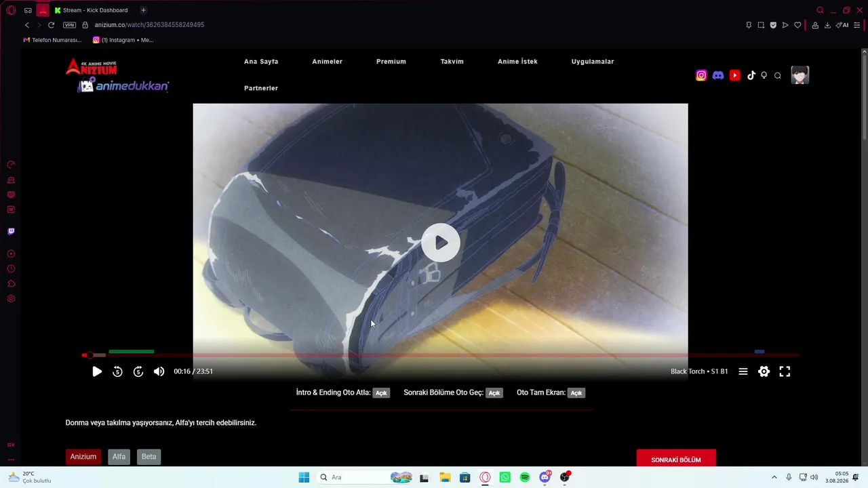
Task: Open Telefon Numarası bookmark
Action: point(52,40)
